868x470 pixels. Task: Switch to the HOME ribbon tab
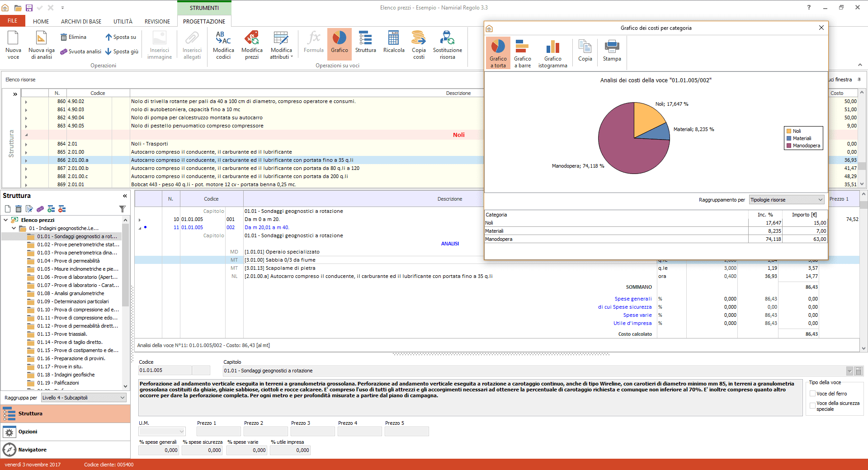[x=41, y=21]
